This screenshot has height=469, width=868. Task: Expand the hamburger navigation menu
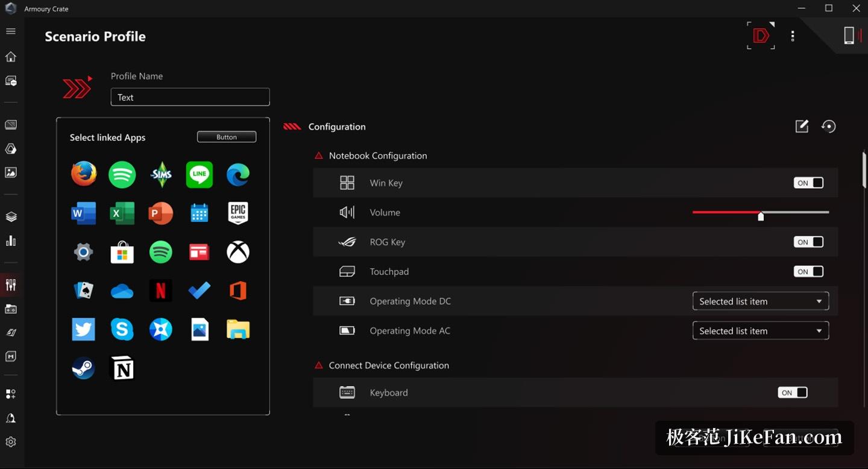click(x=10, y=31)
